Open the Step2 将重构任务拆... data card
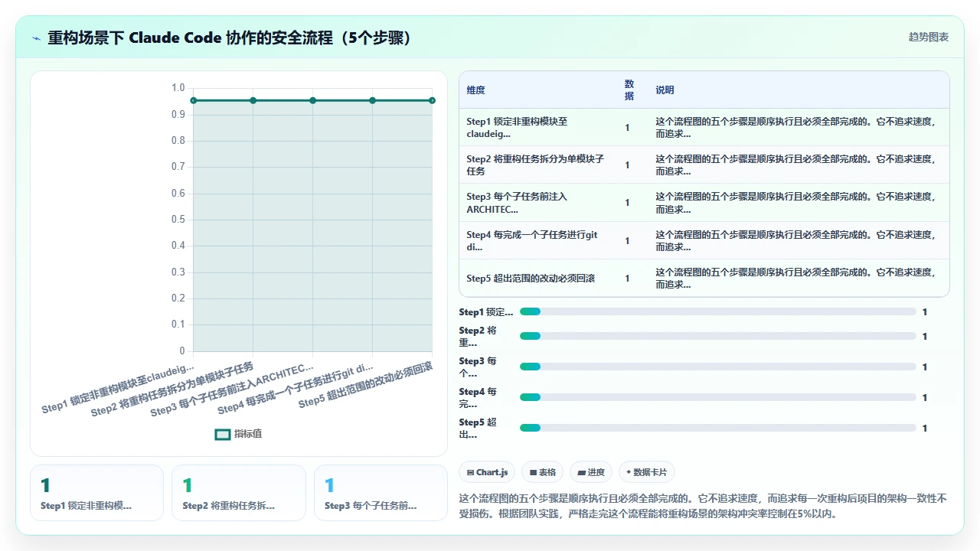Image resolution: width=980 pixels, height=551 pixels. [x=239, y=493]
